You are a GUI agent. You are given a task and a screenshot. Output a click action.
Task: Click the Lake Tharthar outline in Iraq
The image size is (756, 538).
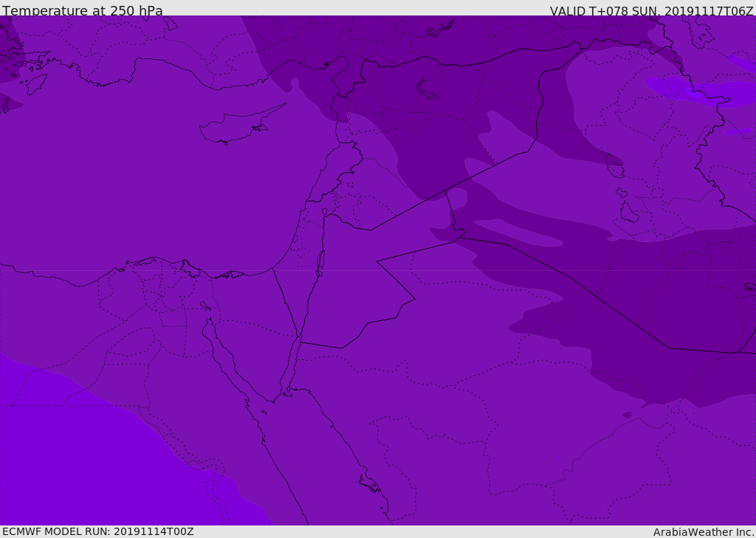coord(614,166)
